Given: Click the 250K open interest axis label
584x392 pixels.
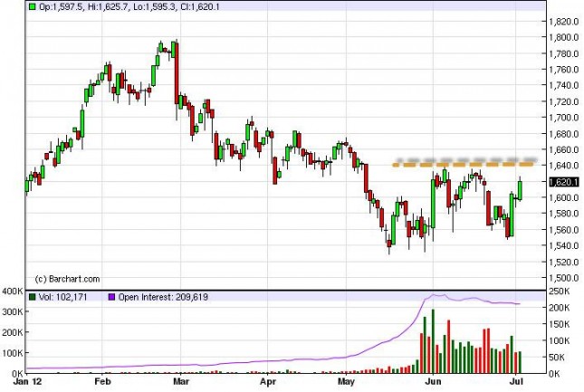Looking at the screenshot, I should pyautogui.click(x=560, y=292).
